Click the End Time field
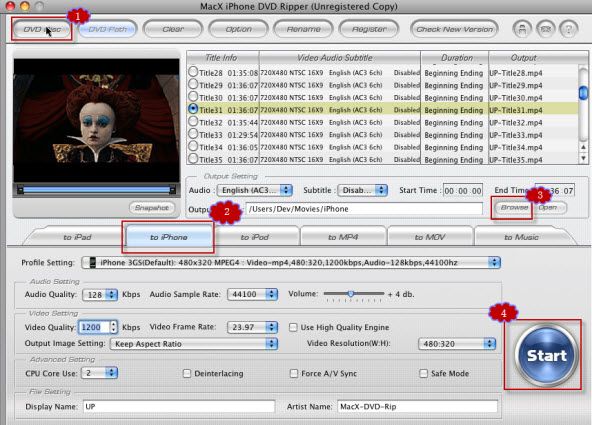 click(555, 191)
